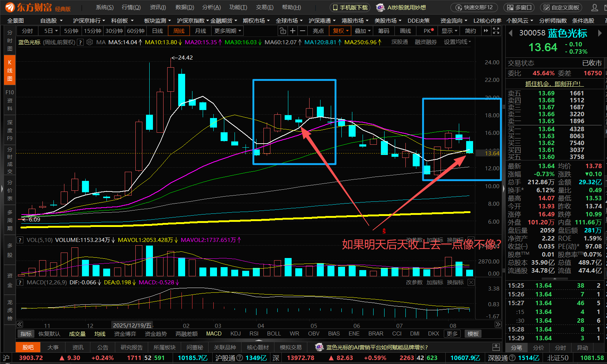The width and height of the screenshot is (607, 364).
Task: Jump the timeline later with right double chevron
Action: (498, 325)
